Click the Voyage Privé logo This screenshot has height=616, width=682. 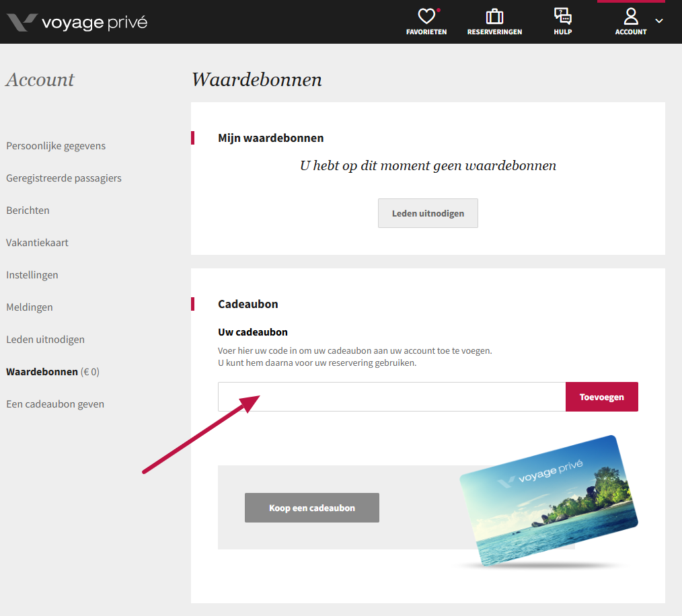click(x=77, y=22)
